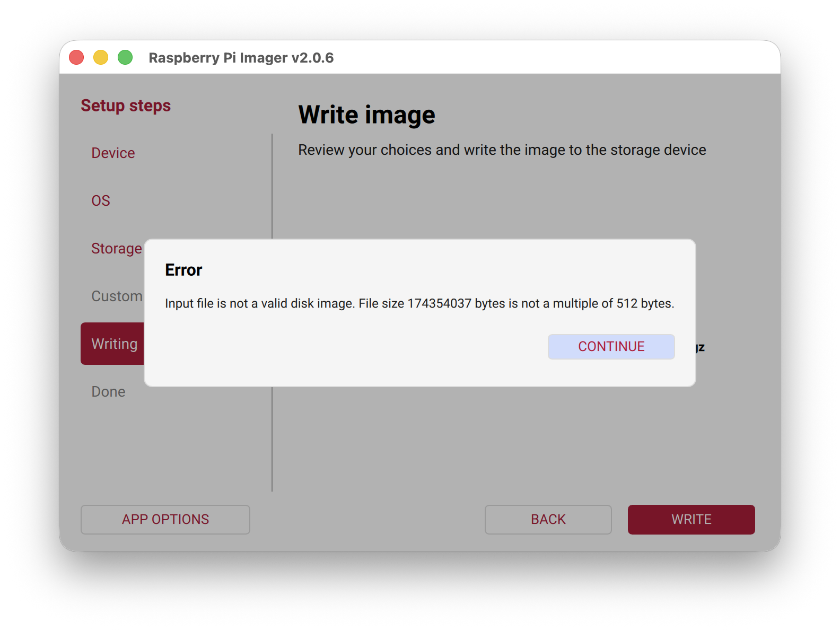
Task: Dismiss the error with the CONTINUE button
Action: 611,346
